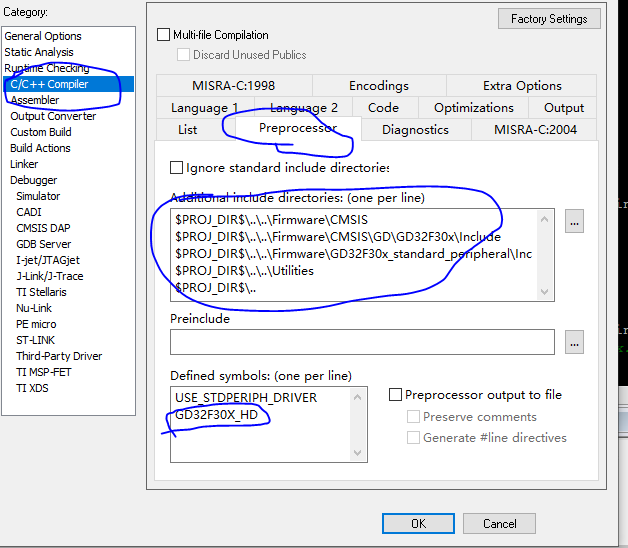Click Cancel to discard changes

[x=499, y=524]
